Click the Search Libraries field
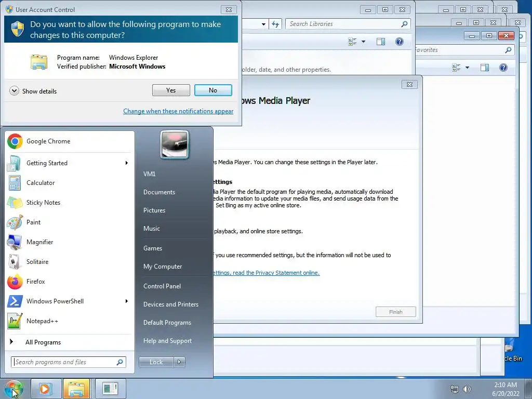The height and width of the screenshot is (399, 532). click(x=348, y=24)
